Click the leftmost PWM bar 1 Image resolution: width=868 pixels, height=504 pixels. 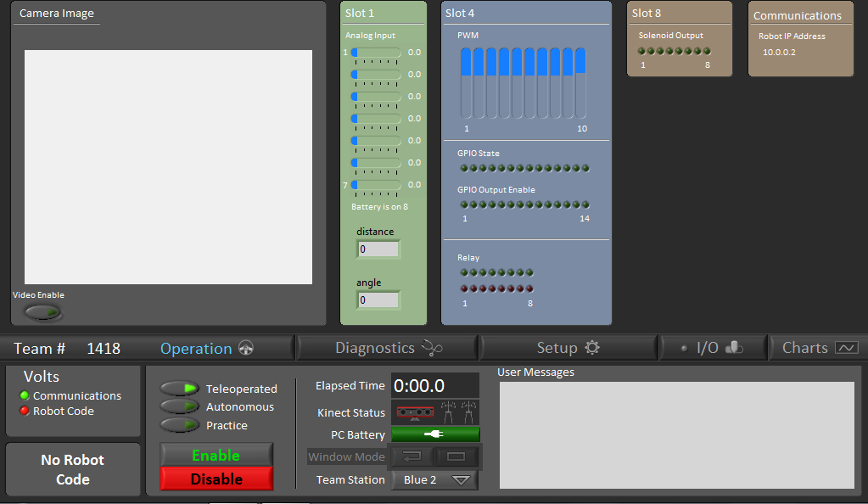coord(466,83)
